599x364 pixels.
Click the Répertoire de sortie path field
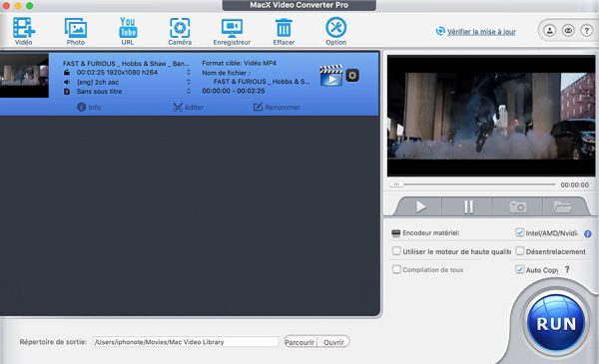tap(186, 342)
